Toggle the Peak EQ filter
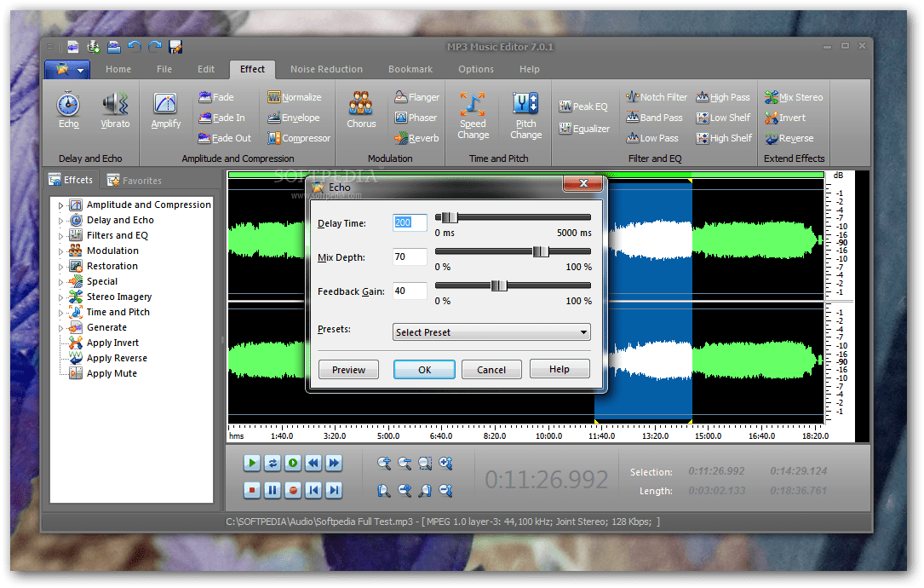 pyautogui.click(x=583, y=106)
